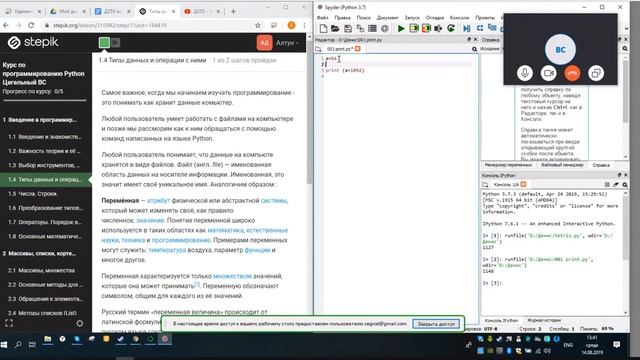The image size is (640, 360).
Task: Open the Запуск menu in Spyder
Action: point(412,18)
